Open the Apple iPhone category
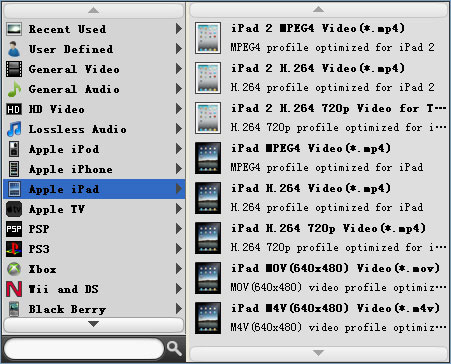The image size is (451, 364). pyautogui.click(x=94, y=169)
